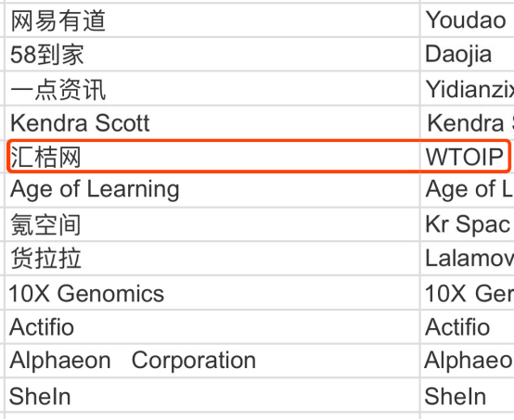
Task: Select the 58到家 cell
Action: tap(212, 55)
